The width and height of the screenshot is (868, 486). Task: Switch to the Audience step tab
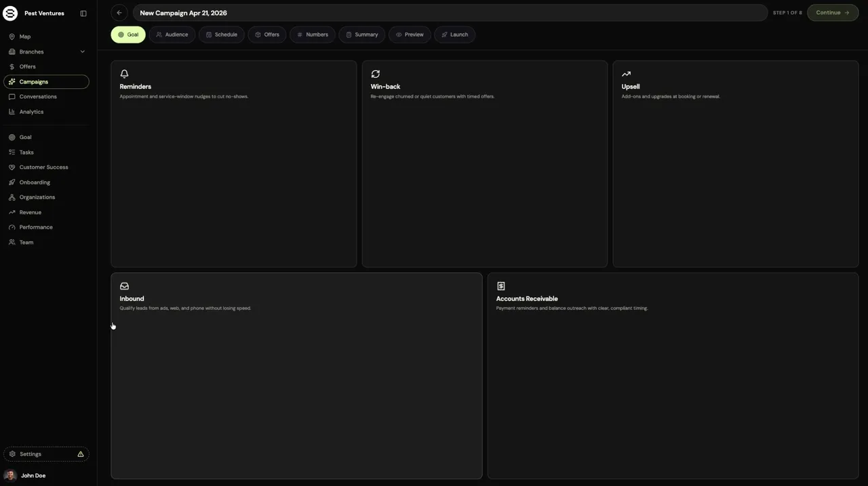pos(172,35)
